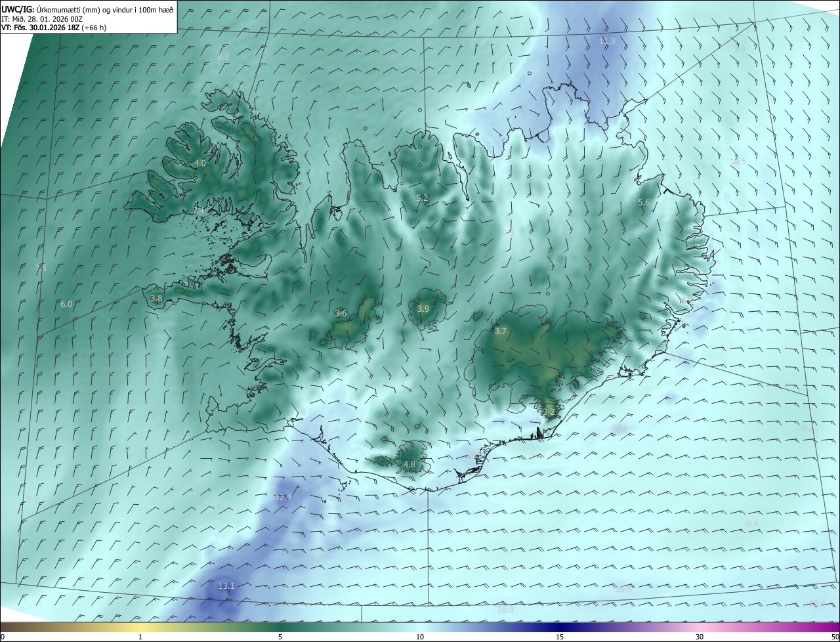Image resolution: width=840 pixels, height=642 pixels.
Task: Click the 5.6 value label in east Iceland
Action: click(x=644, y=203)
